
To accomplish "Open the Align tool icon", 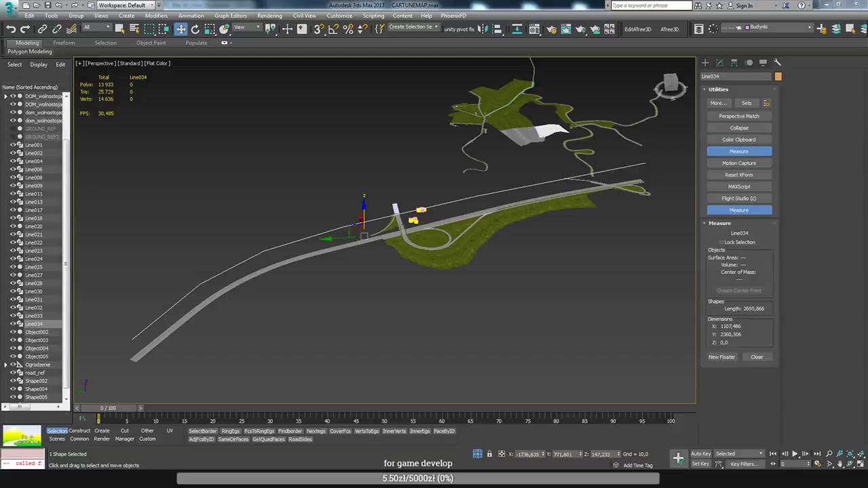I will [x=498, y=29].
